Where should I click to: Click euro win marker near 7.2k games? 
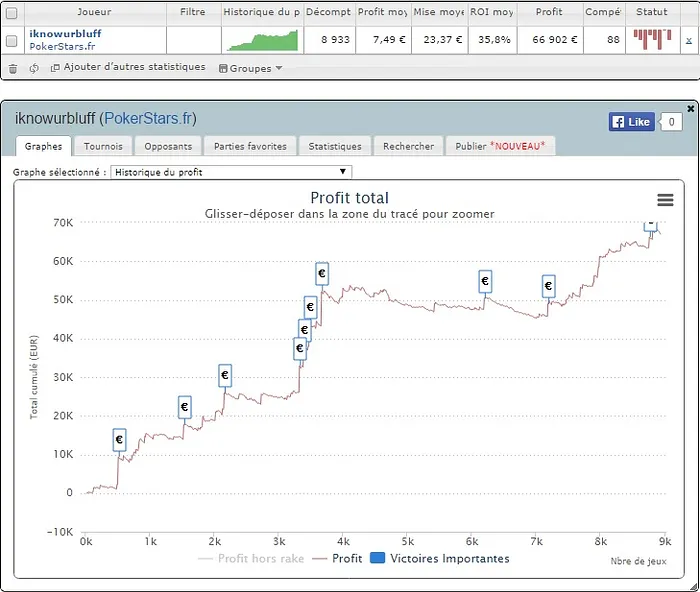[x=549, y=286]
